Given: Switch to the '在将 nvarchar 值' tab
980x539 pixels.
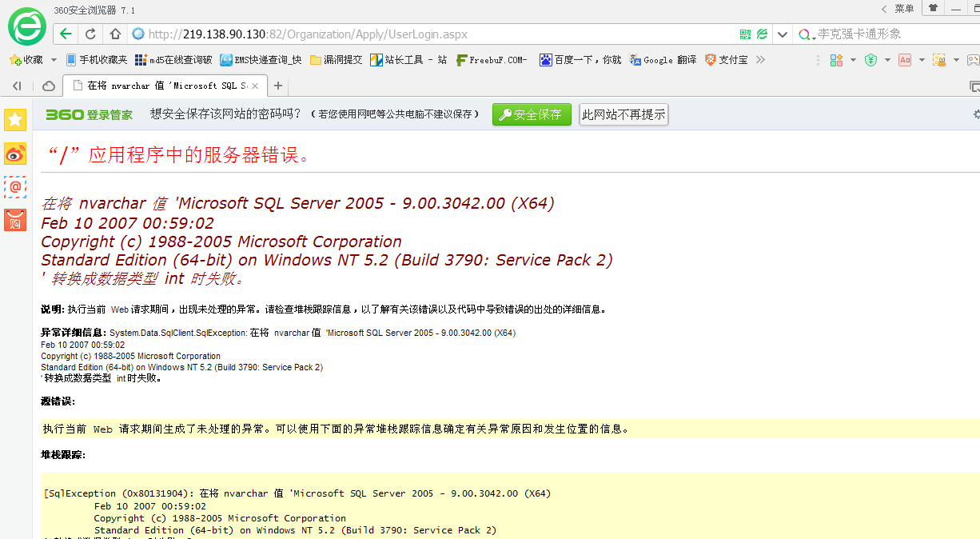Looking at the screenshot, I should pyautogui.click(x=164, y=86).
